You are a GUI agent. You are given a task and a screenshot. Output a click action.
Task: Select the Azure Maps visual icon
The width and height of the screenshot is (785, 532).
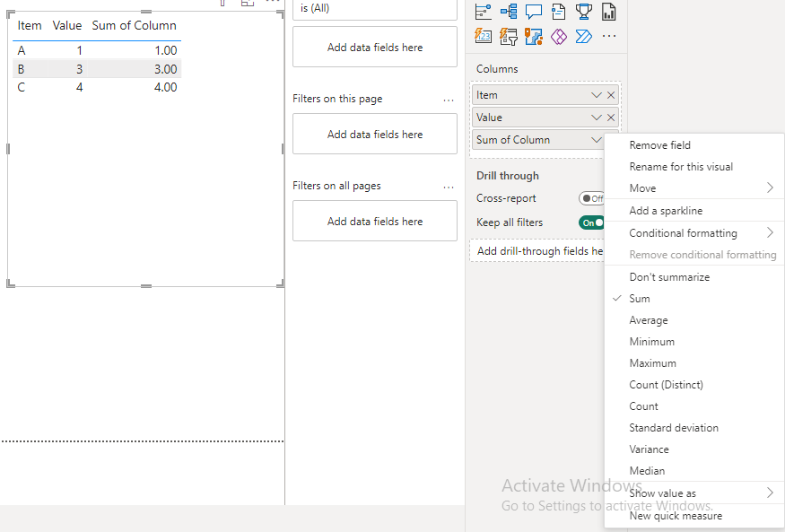[x=534, y=36]
